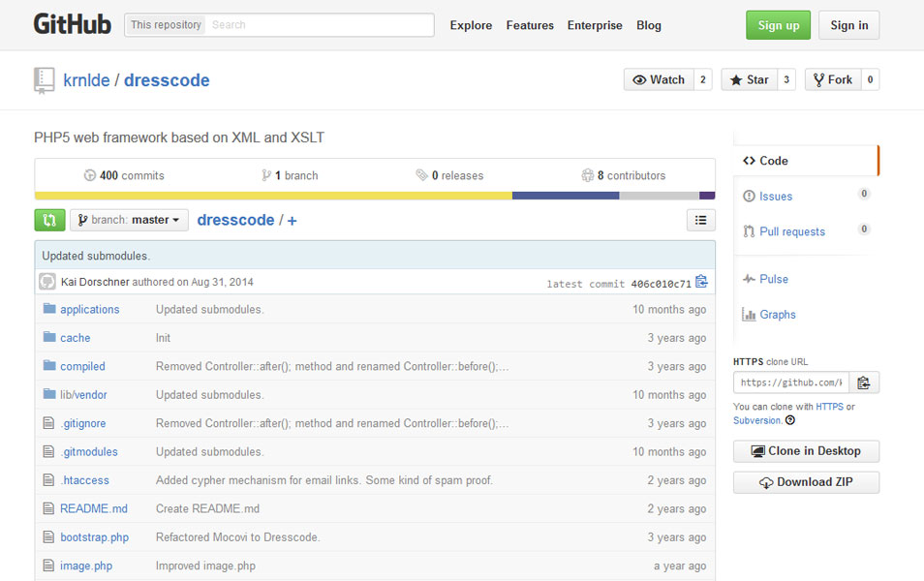Copy the HTTPS clone URL with clipboard icon
Screen dimensions: 924x581
pyautogui.click(x=864, y=382)
